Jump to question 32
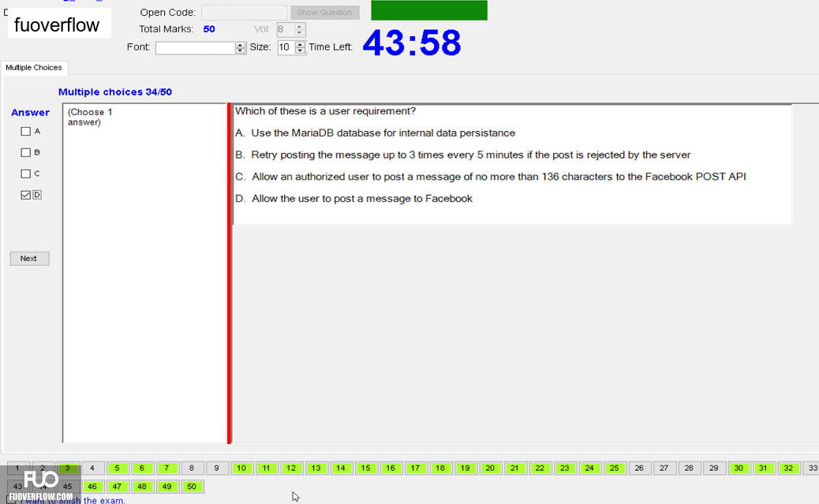The width and height of the screenshot is (819, 504). point(788,468)
